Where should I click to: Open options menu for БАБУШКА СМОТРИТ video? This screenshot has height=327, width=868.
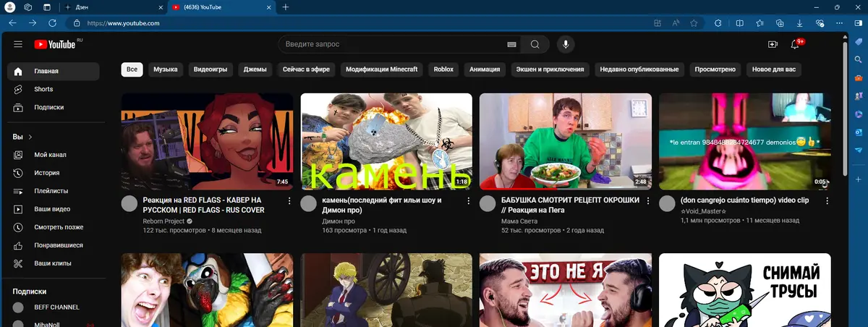click(x=648, y=200)
